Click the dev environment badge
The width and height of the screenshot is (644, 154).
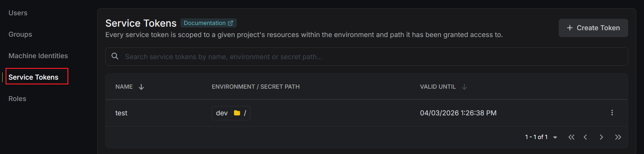(x=222, y=113)
